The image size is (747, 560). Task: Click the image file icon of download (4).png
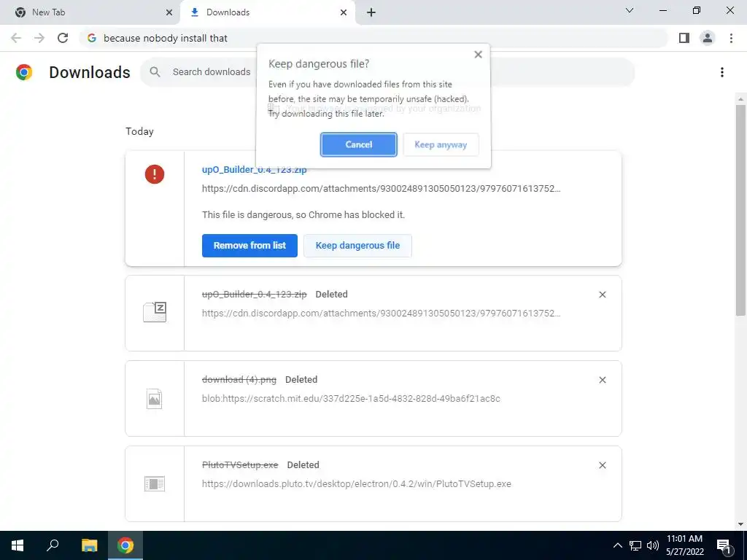[155, 399]
